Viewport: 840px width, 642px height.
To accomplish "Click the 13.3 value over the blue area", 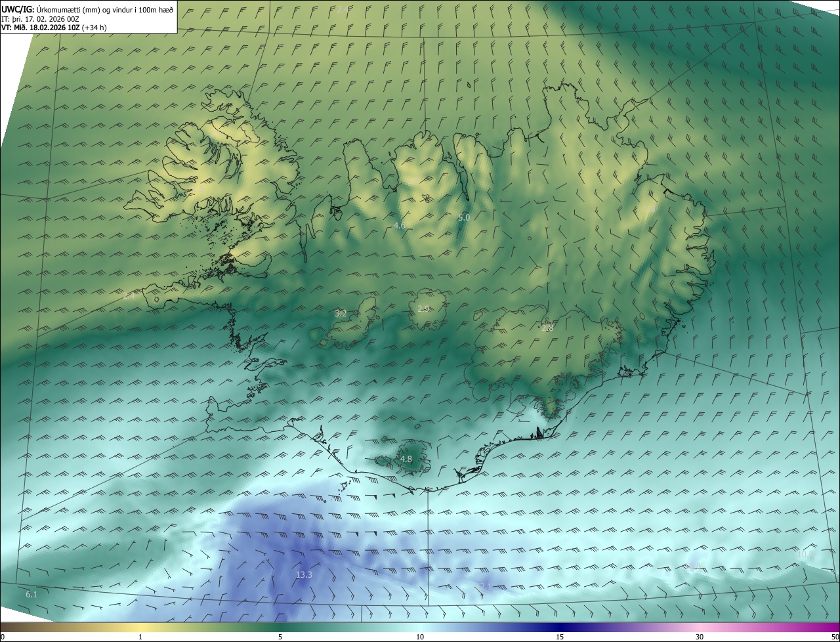I will (304, 574).
